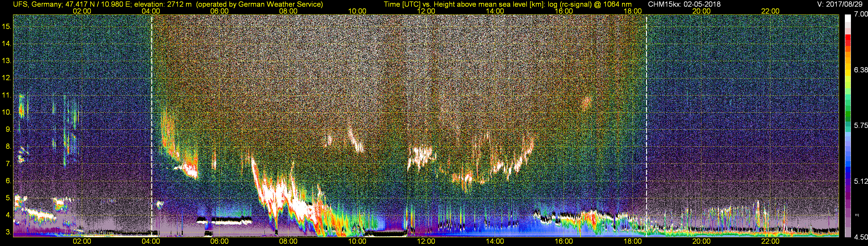
Task: Click the 04:00 label on the top time axis
Action: [151, 11]
